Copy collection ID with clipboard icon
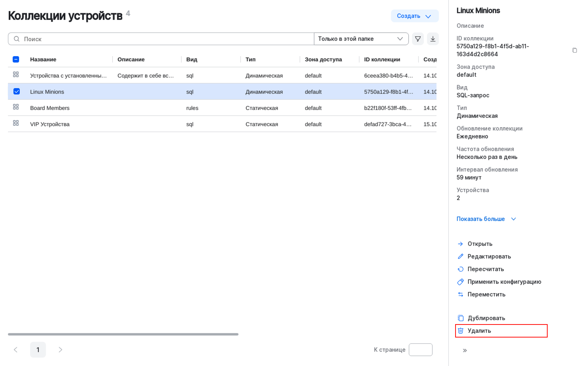Image resolution: width=588 pixels, height=366 pixels. coord(574,50)
